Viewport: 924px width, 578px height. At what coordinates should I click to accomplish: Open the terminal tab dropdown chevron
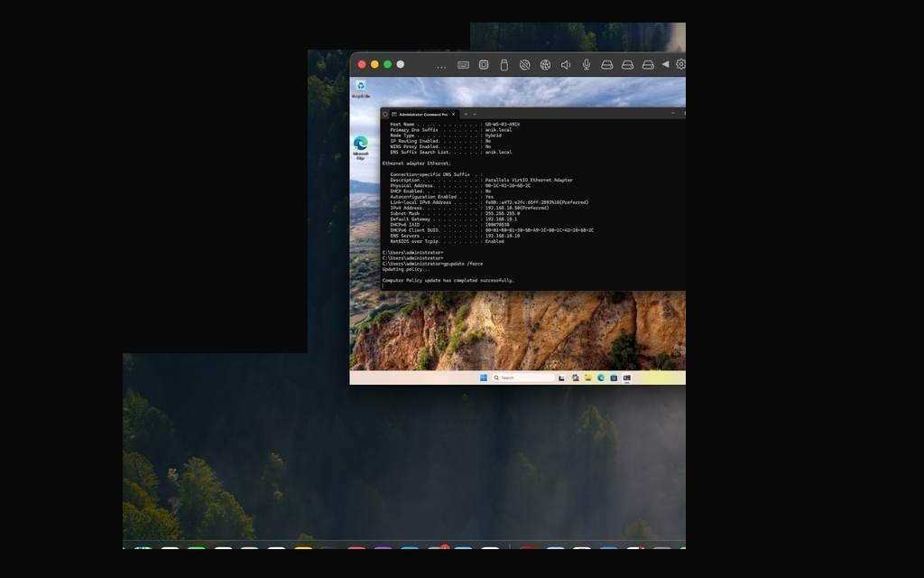pyautogui.click(x=475, y=115)
